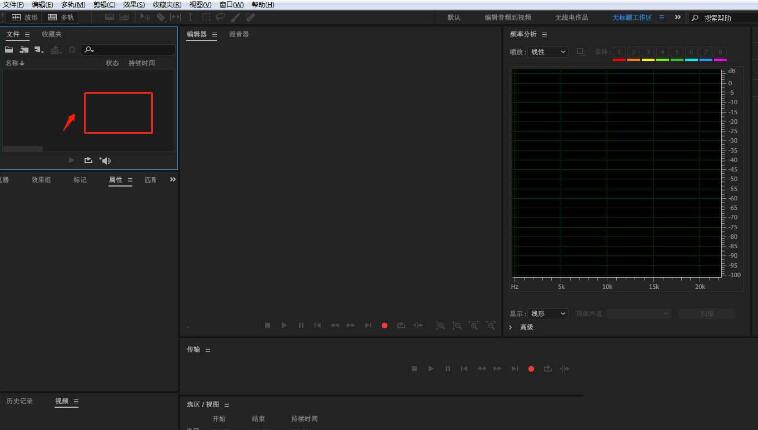Open the 文件(F) menu in the menu bar
This screenshot has height=430, width=758.
(13, 4)
